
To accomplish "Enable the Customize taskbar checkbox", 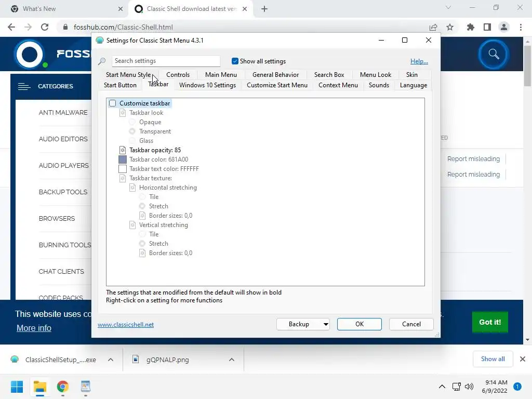I will pos(113,103).
